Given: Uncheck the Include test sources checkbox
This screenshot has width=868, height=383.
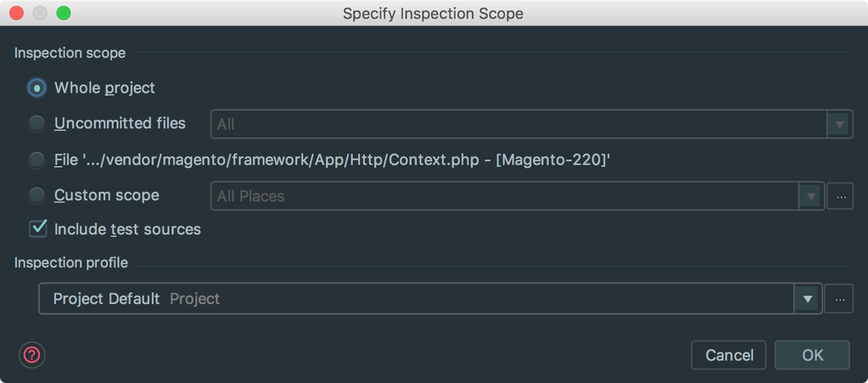Looking at the screenshot, I should (38, 229).
